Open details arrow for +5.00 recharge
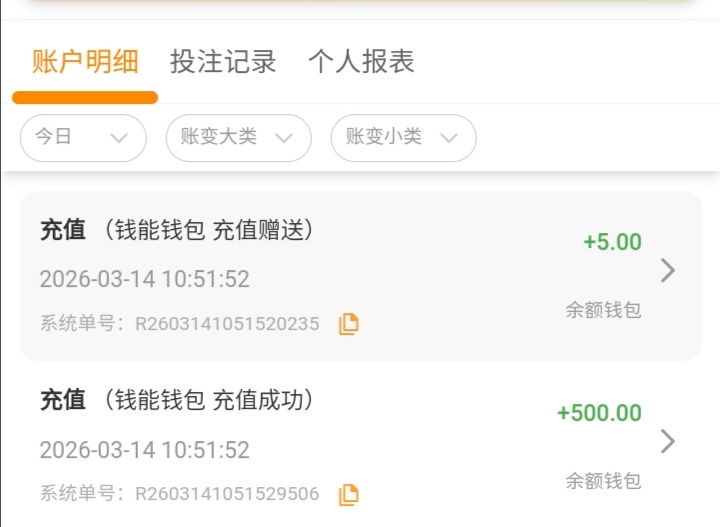720x527 pixels. (x=668, y=270)
